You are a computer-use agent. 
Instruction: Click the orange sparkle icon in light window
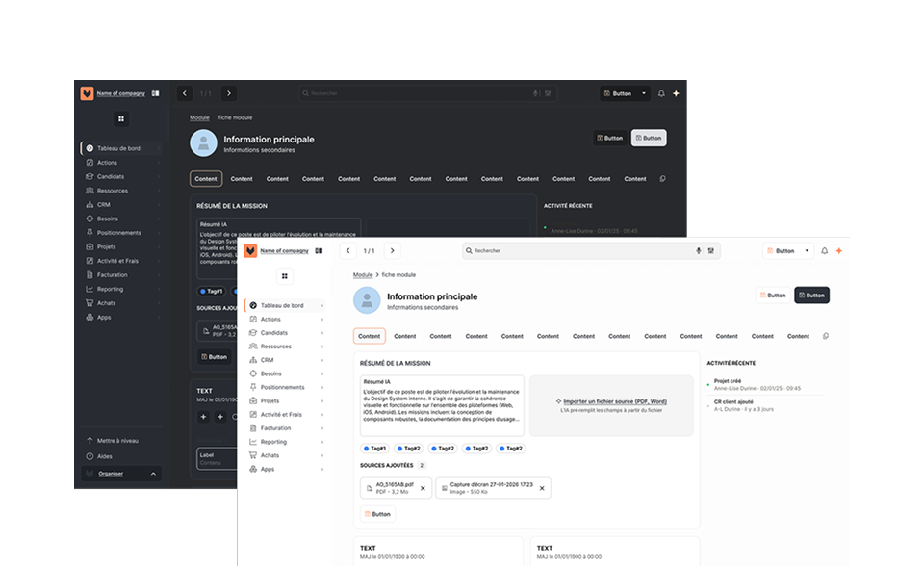pos(839,250)
